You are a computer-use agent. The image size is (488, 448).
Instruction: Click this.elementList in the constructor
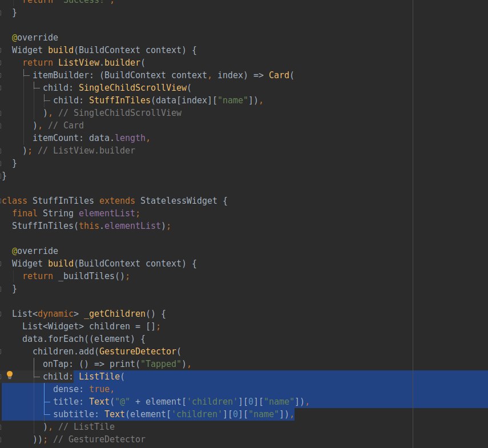[x=120, y=226]
